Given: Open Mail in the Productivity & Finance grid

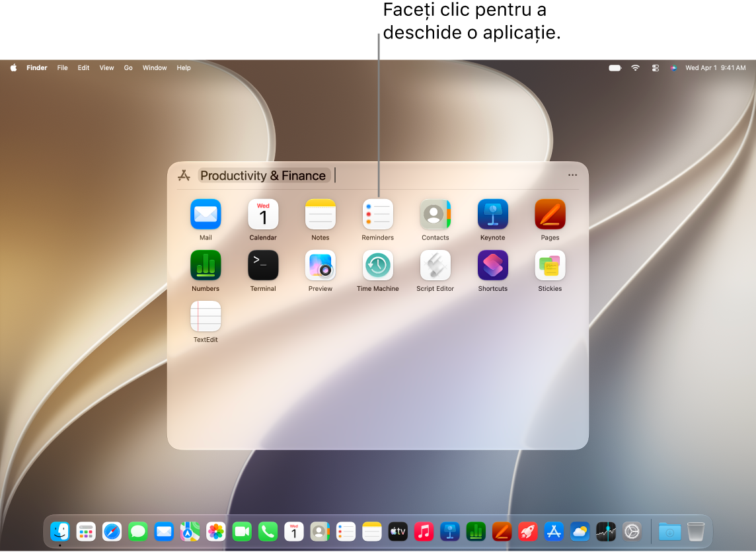Looking at the screenshot, I should [x=206, y=214].
